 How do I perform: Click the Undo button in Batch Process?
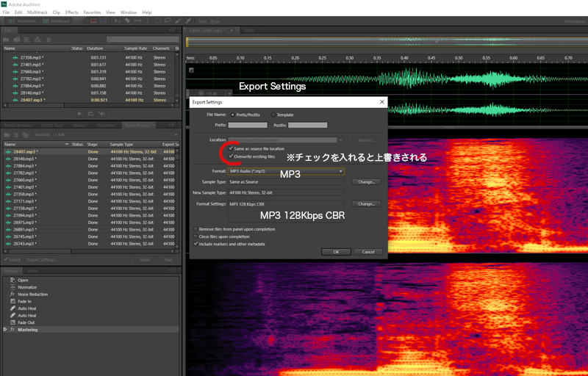(x=145, y=259)
